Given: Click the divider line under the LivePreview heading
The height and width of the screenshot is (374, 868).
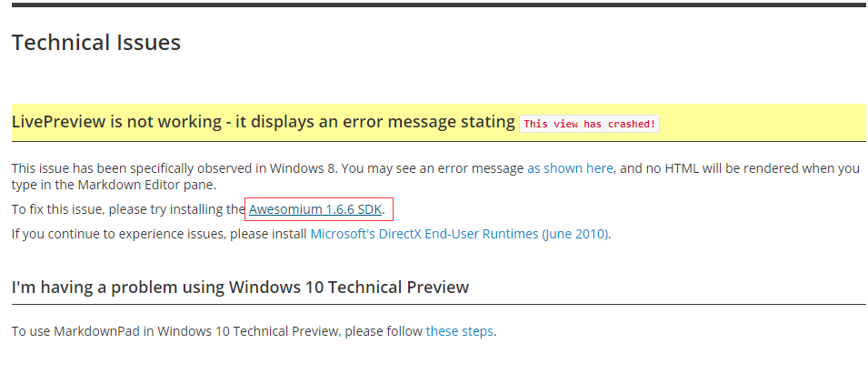Looking at the screenshot, I should pos(438,141).
